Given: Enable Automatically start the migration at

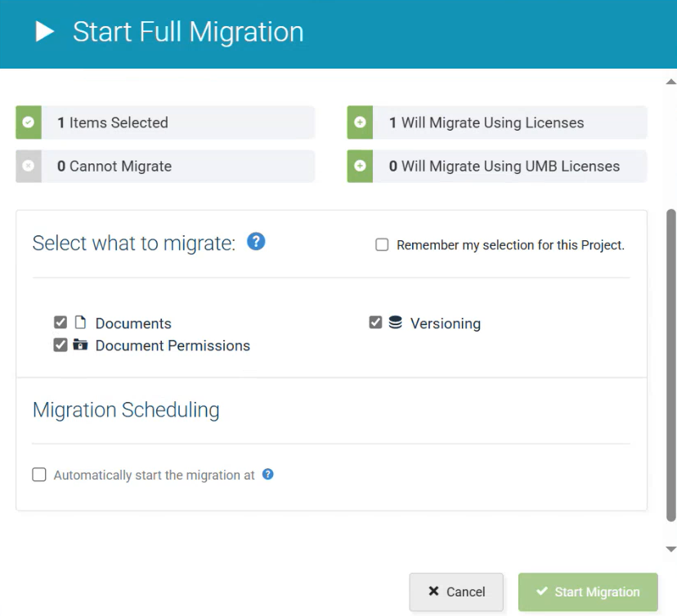Looking at the screenshot, I should point(39,475).
